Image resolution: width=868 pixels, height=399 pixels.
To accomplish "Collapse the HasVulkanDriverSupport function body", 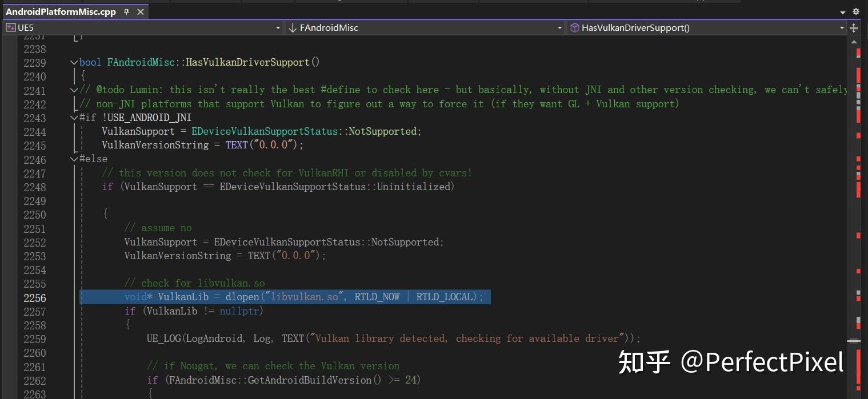I will point(74,62).
